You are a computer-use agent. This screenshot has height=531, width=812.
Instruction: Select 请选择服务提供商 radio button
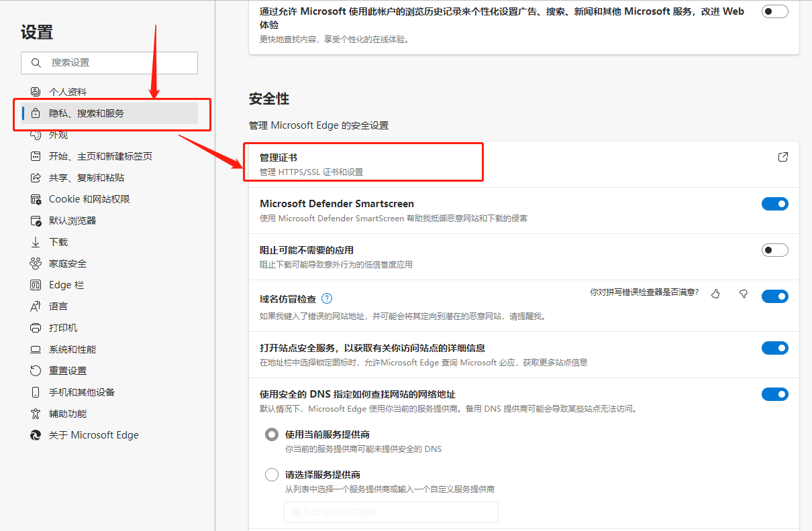pos(272,475)
